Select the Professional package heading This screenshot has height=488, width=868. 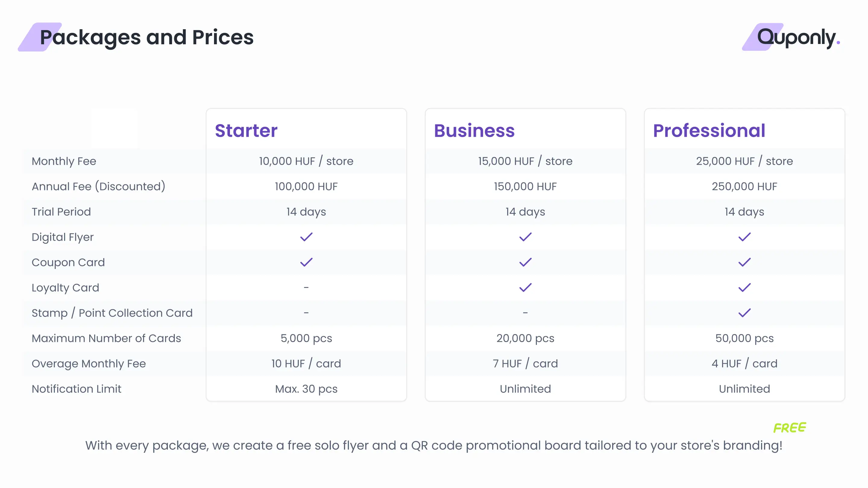click(709, 131)
